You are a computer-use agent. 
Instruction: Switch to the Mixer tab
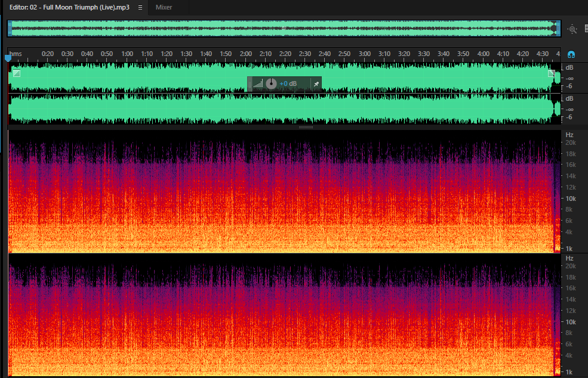click(x=164, y=7)
